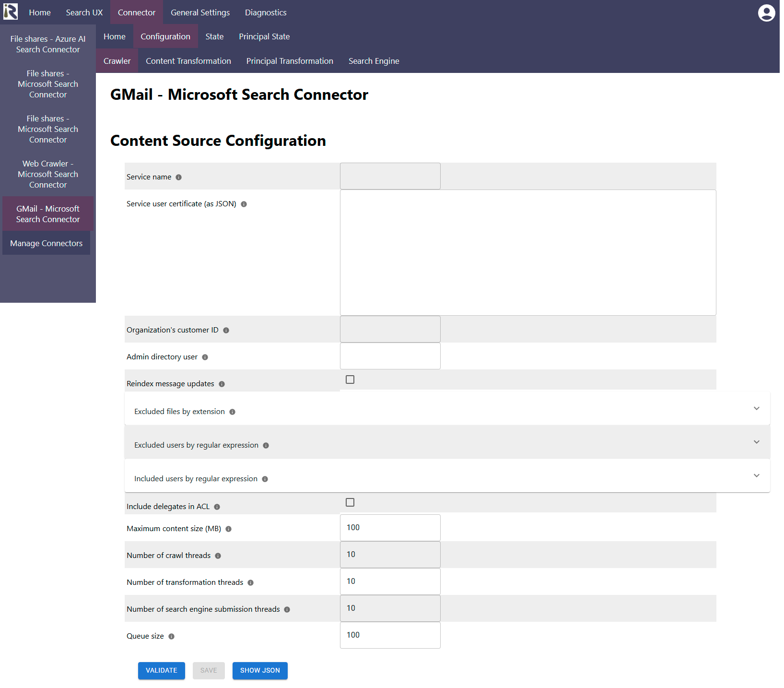Switch to connector Home tab
Viewport: 784px width, 688px height.
pos(115,36)
